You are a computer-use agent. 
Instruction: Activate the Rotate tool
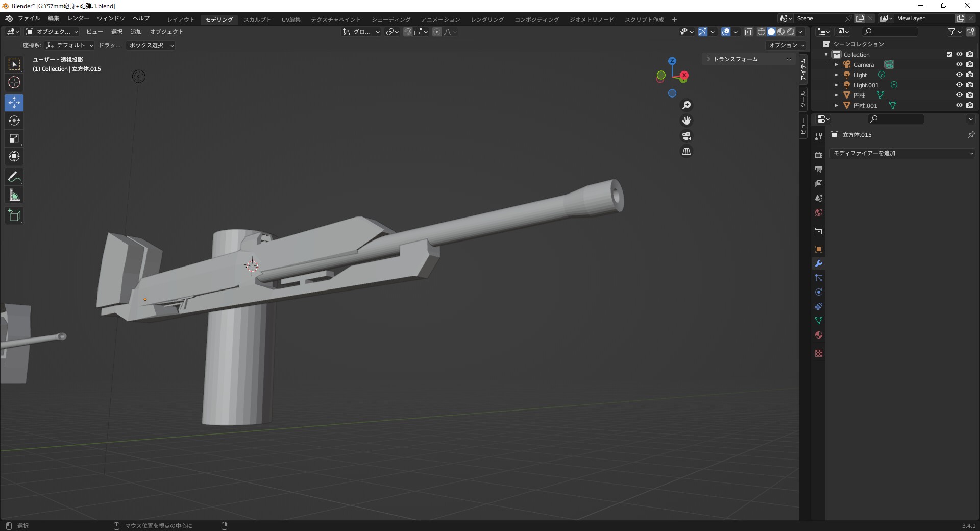coord(14,120)
